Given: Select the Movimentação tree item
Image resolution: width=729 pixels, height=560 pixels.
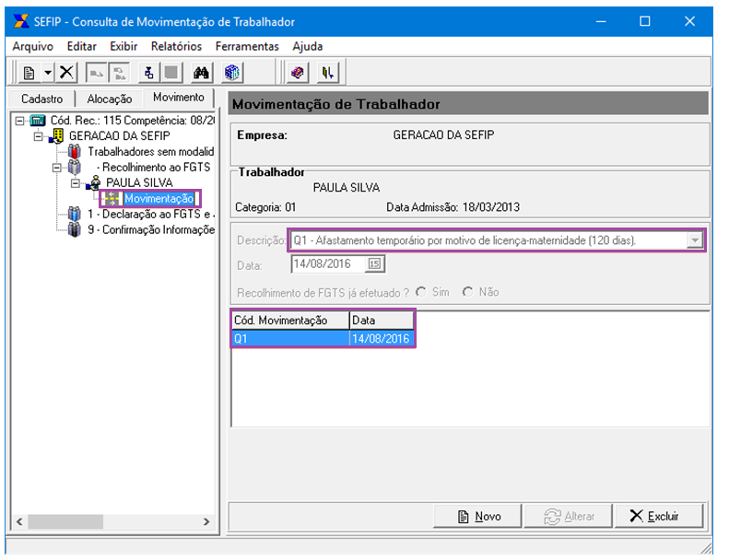Looking at the screenshot, I should (x=159, y=199).
